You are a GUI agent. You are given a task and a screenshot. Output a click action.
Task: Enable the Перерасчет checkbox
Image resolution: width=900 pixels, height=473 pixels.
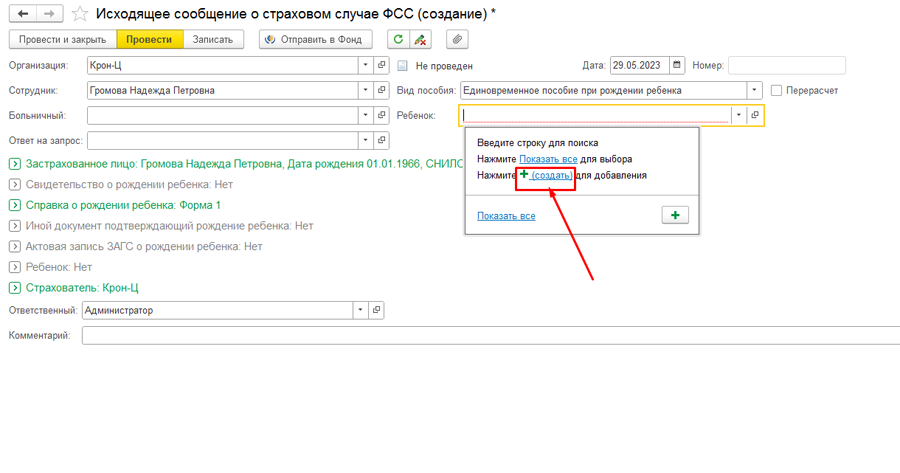click(777, 91)
